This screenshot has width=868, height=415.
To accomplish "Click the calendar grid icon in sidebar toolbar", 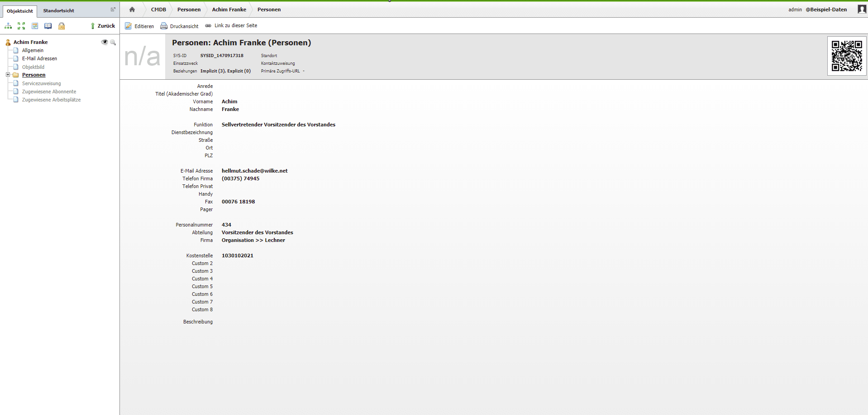I will click(35, 26).
